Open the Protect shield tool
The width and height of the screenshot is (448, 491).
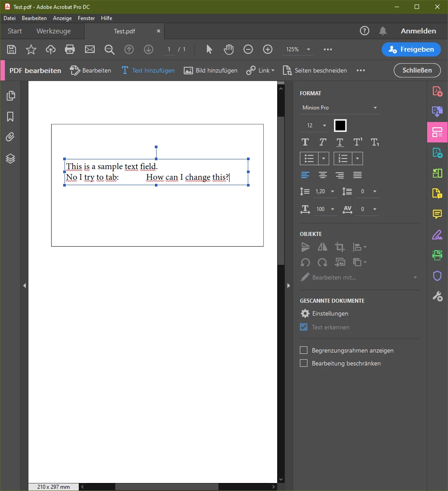point(437,276)
